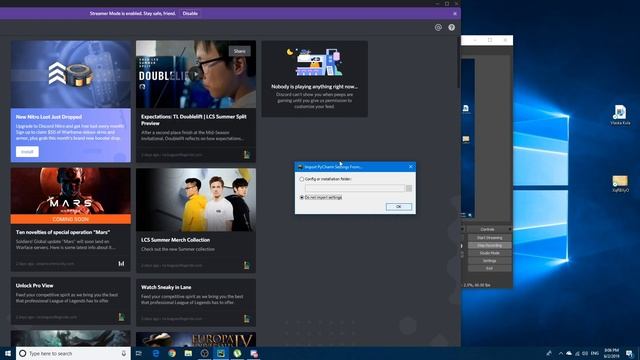Click the green round app icon on the taskbar
640x360 pixels.
point(237,353)
